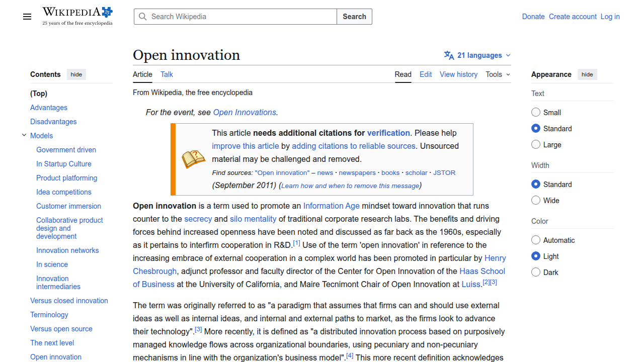This screenshot has height=362, width=644.
Task: Open the verification policy link
Action: [x=388, y=133]
